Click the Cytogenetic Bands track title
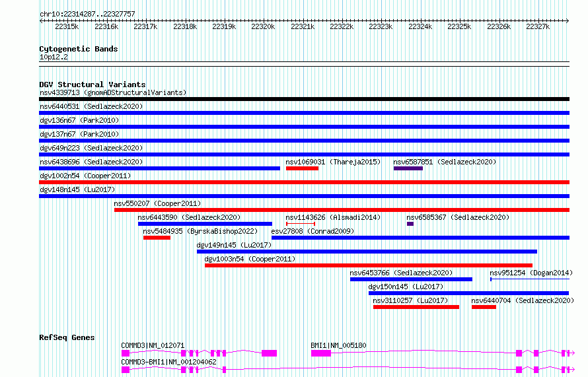Image resolution: width=588 pixels, height=377 pixels. 79,49
